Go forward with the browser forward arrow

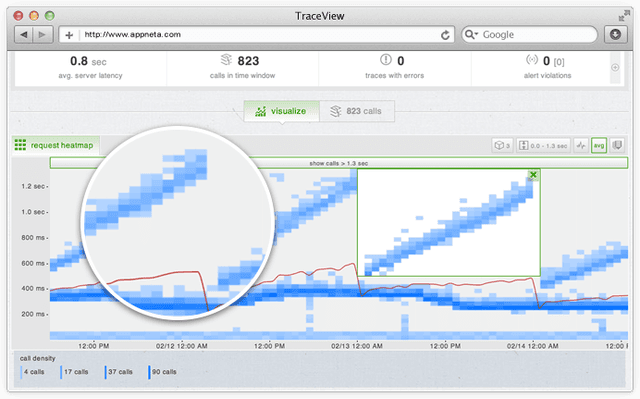pos(43,35)
